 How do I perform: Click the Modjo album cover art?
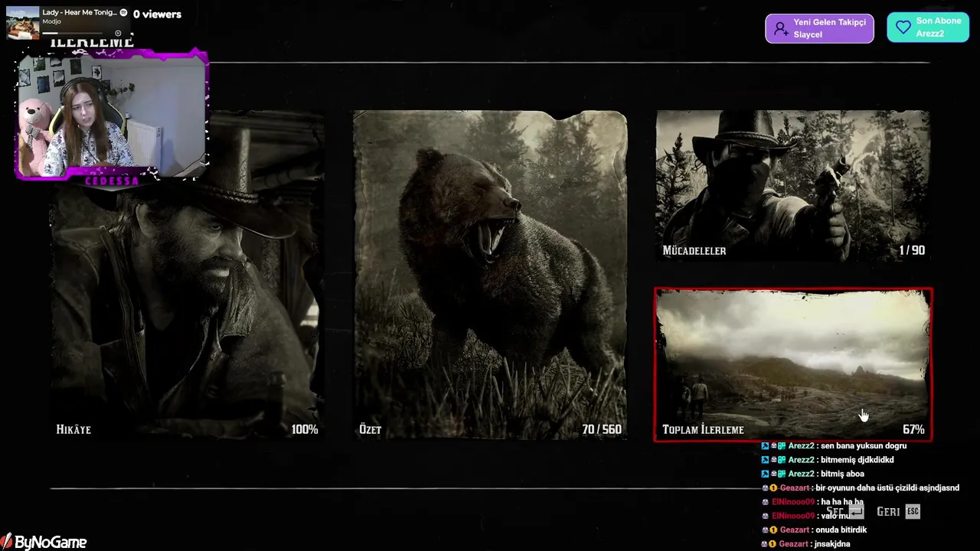point(23,23)
